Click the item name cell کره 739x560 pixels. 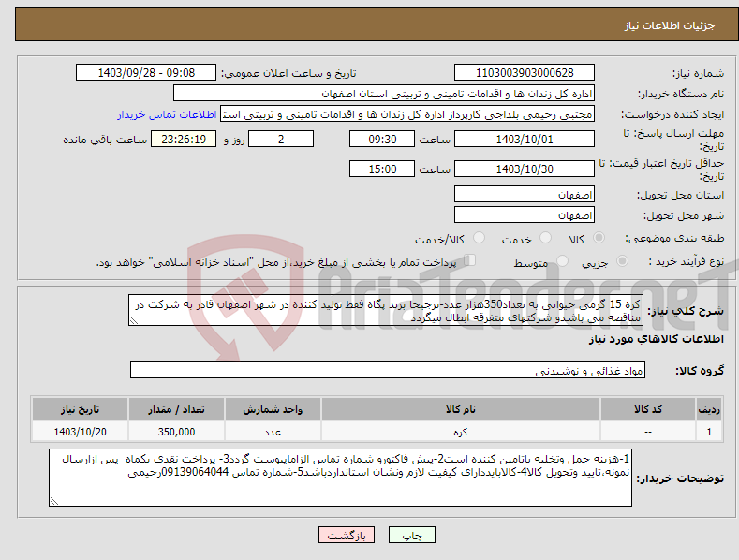click(x=461, y=432)
